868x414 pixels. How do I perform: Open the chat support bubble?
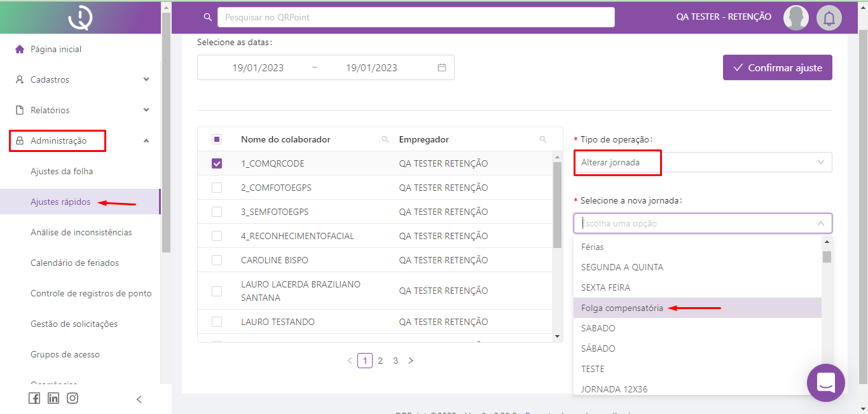tap(825, 383)
